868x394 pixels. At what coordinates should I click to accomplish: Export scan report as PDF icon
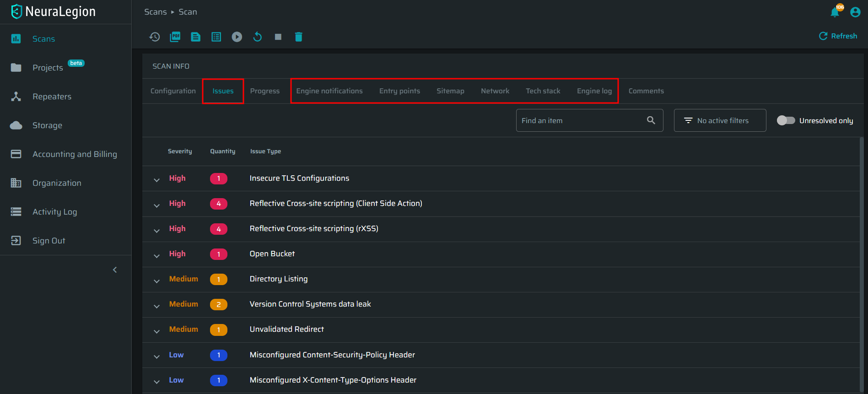pyautogui.click(x=175, y=37)
